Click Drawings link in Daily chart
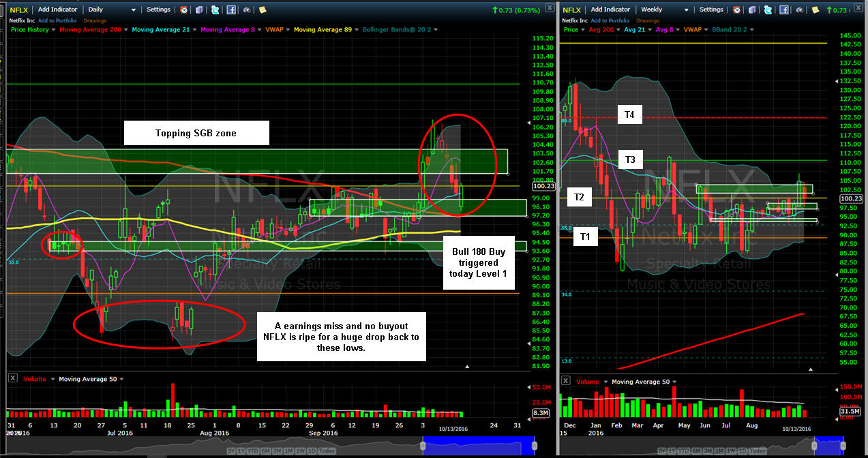 95,20
